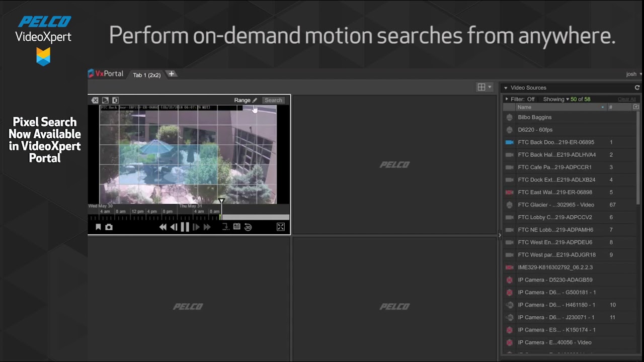Viewport: 644px width, 362px height.
Task: Select IP Camera - ES... - K150174 - 1
Action: 570,330
